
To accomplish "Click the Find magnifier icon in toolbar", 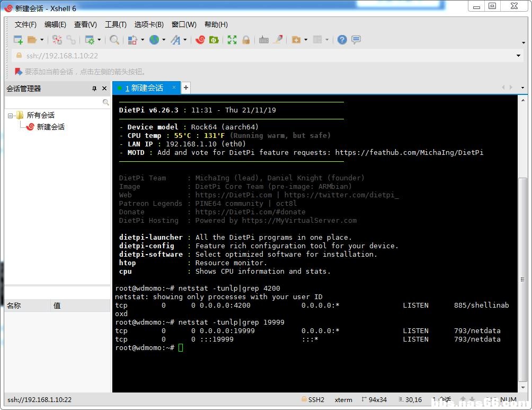I will 114,40.
